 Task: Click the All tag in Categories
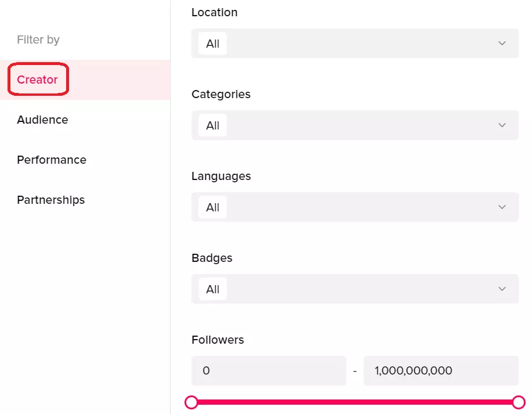point(212,126)
